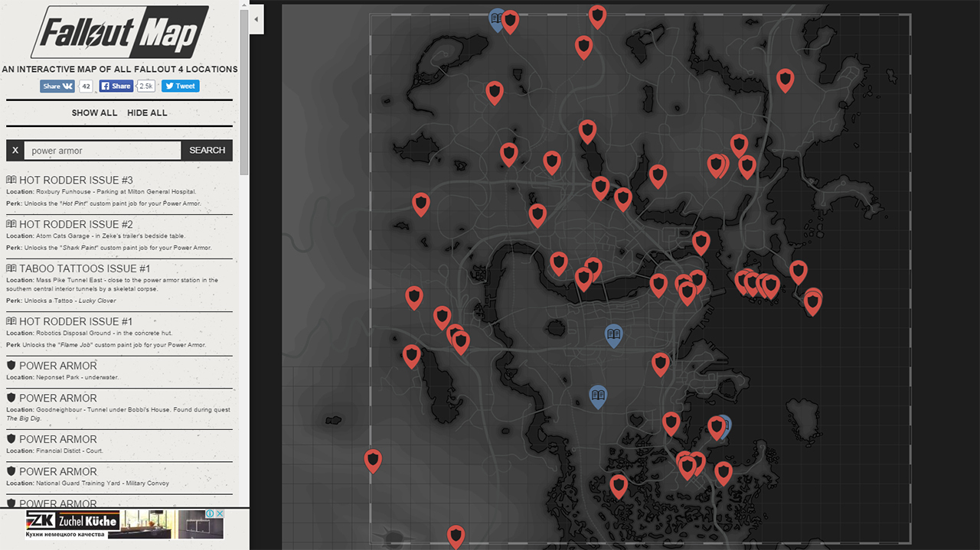Click the shield icon of the Goodneighbour entry

point(11,398)
